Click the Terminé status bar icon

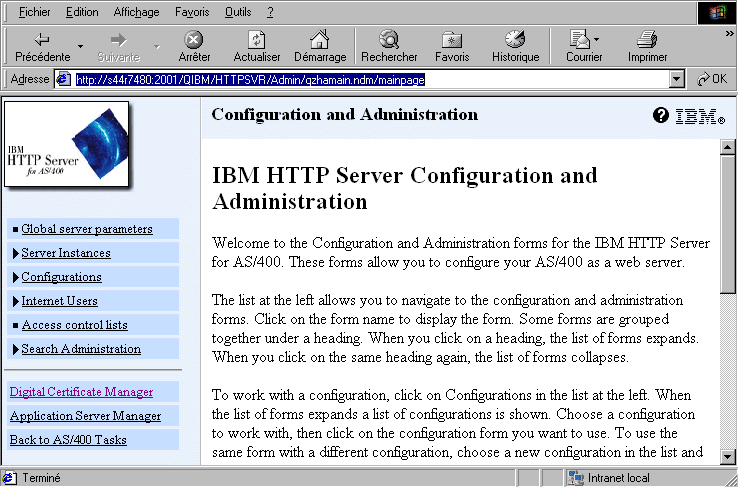9,478
